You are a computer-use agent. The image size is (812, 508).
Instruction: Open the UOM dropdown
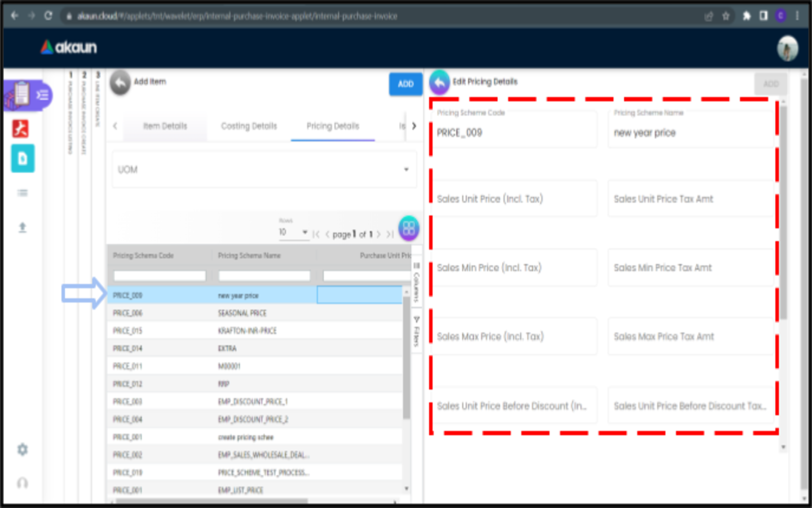tap(264, 169)
